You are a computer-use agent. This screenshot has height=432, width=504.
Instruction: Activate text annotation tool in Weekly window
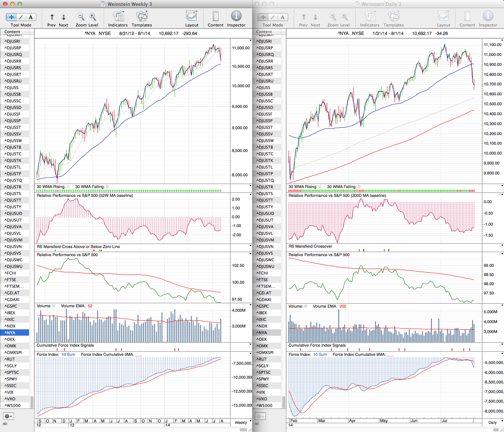[31, 17]
